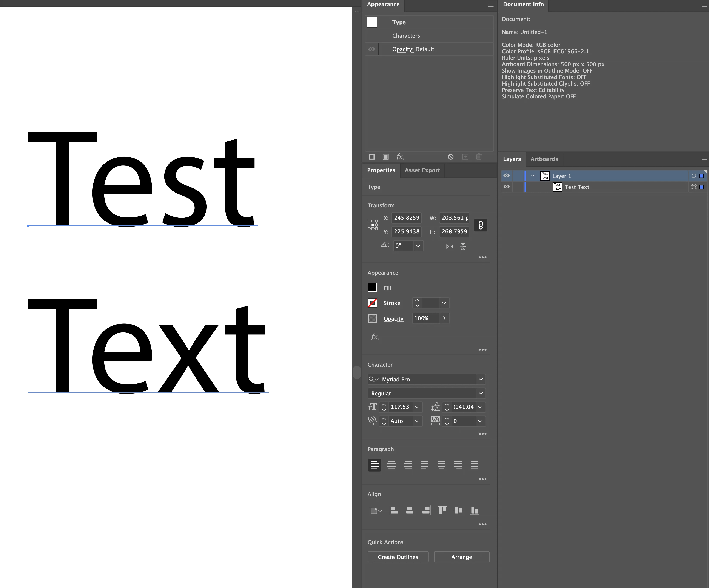Open the Asset Export tab

tap(422, 170)
